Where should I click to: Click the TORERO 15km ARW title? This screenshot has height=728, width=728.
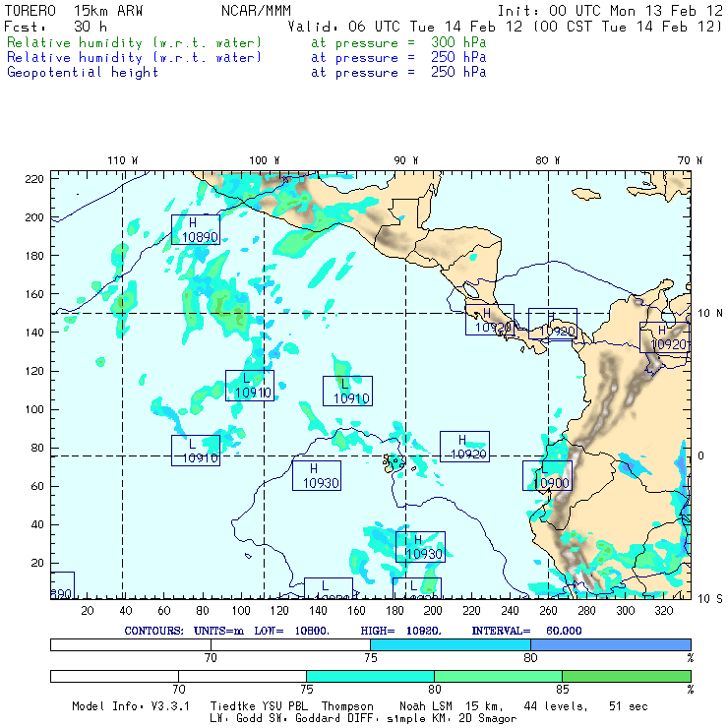point(73,11)
